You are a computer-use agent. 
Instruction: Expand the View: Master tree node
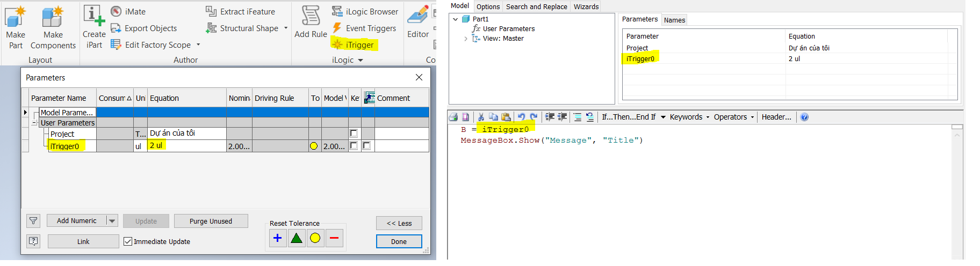pos(465,39)
